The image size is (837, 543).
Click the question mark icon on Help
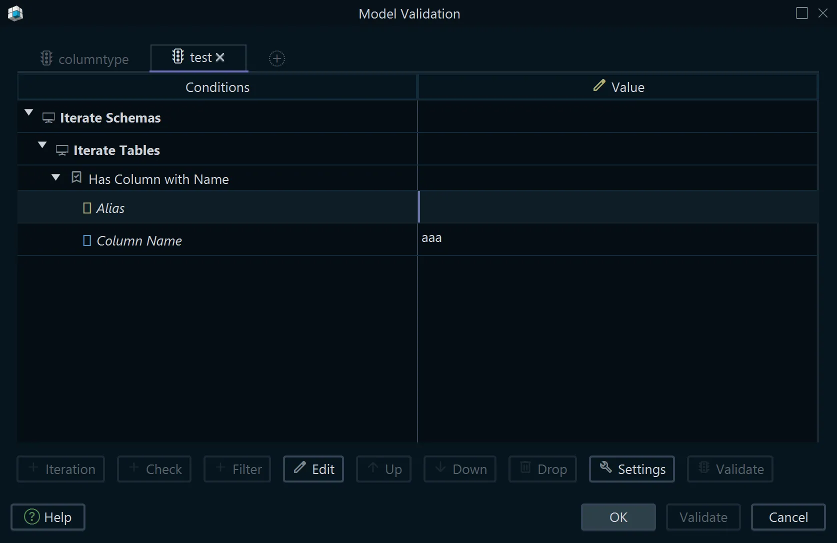32,516
